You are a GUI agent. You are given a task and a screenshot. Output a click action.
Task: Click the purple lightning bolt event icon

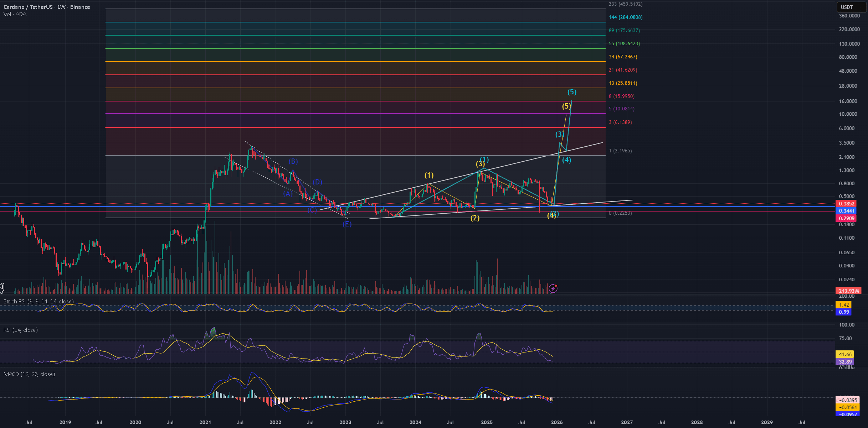pos(553,288)
